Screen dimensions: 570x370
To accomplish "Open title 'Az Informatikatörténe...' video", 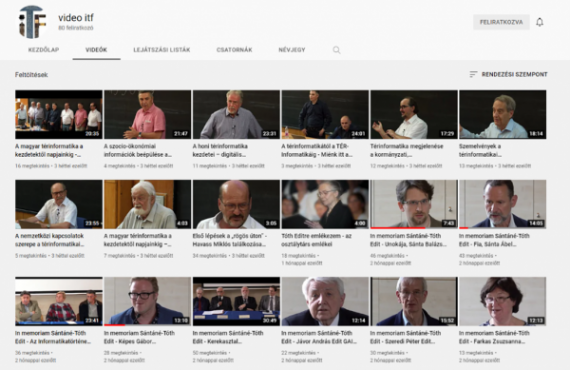I will tap(53, 337).
